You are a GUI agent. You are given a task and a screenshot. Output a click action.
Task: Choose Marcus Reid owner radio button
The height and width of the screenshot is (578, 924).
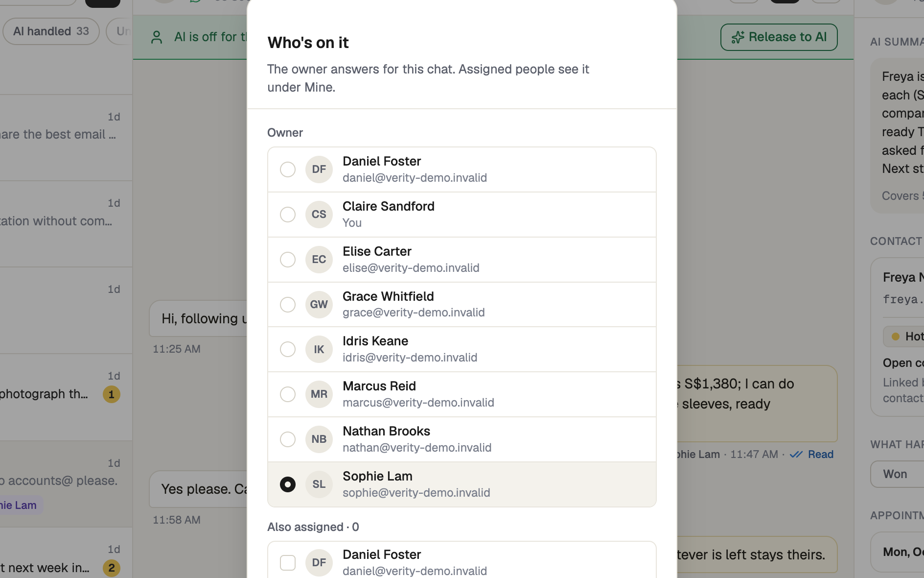[288, 394]
